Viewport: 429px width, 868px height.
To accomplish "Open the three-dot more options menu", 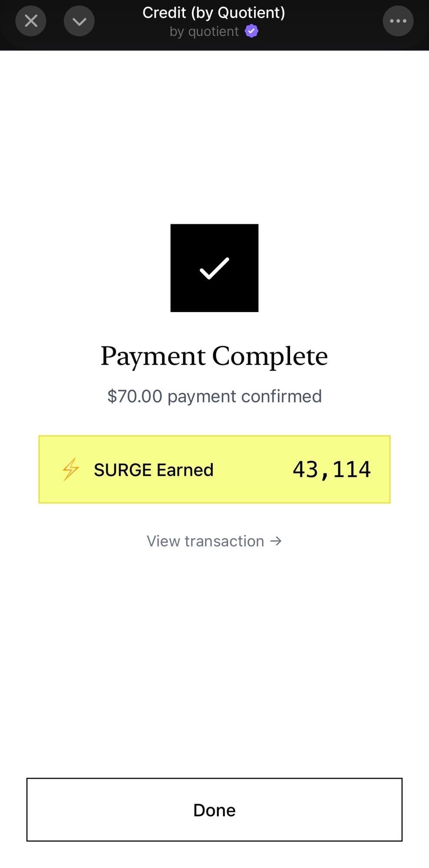I will pos(398,21).
